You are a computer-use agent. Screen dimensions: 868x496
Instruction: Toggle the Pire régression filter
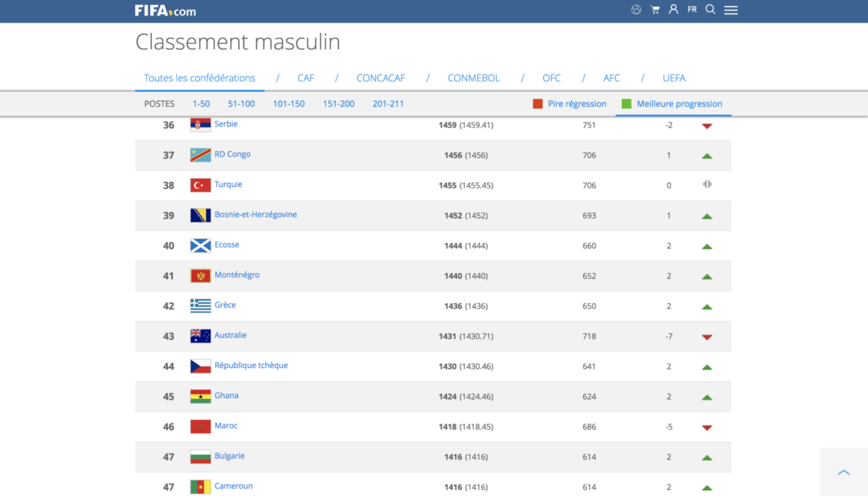tap(570, 104)
